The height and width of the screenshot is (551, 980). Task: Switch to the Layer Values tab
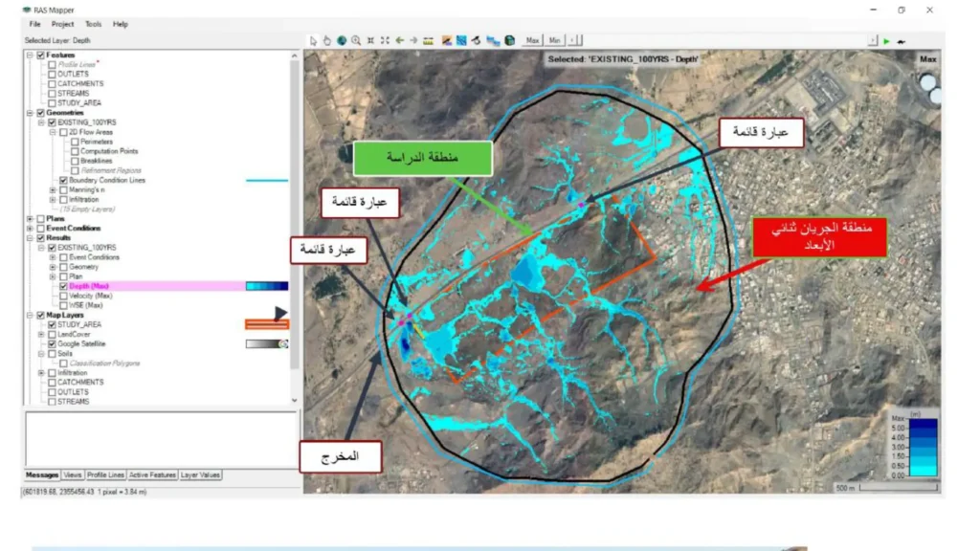click(201, 474)
